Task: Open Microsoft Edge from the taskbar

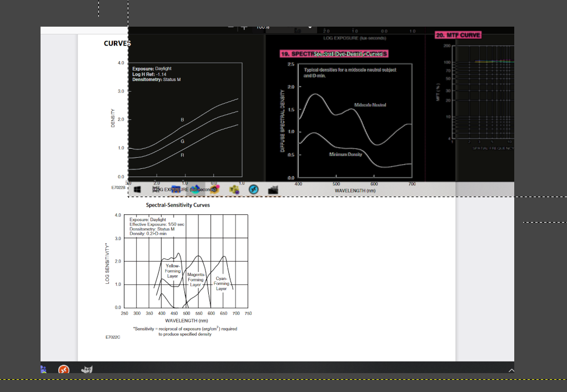Action: coord(196,189)
